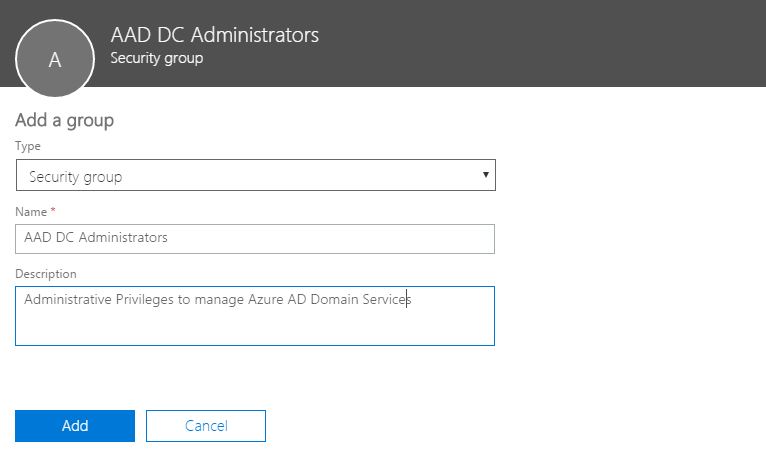Expand the Type dropdown arrow
The image size is (766, 458).
tap(485, 175)
